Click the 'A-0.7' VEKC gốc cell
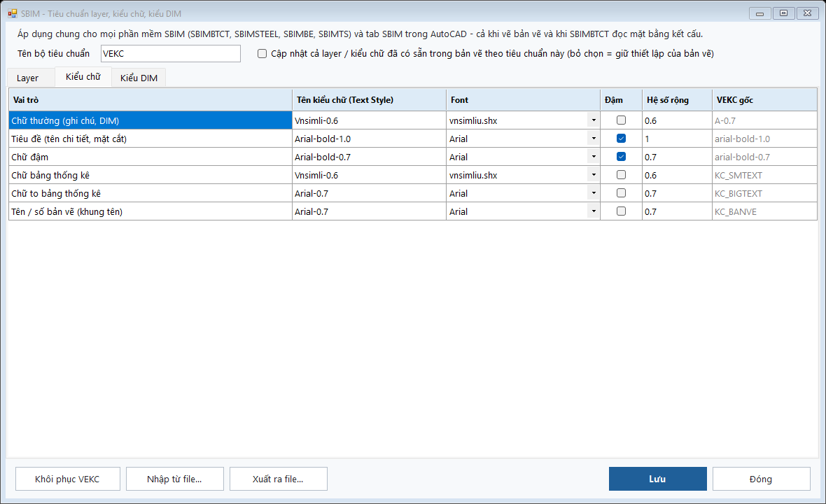 point(764,120)
